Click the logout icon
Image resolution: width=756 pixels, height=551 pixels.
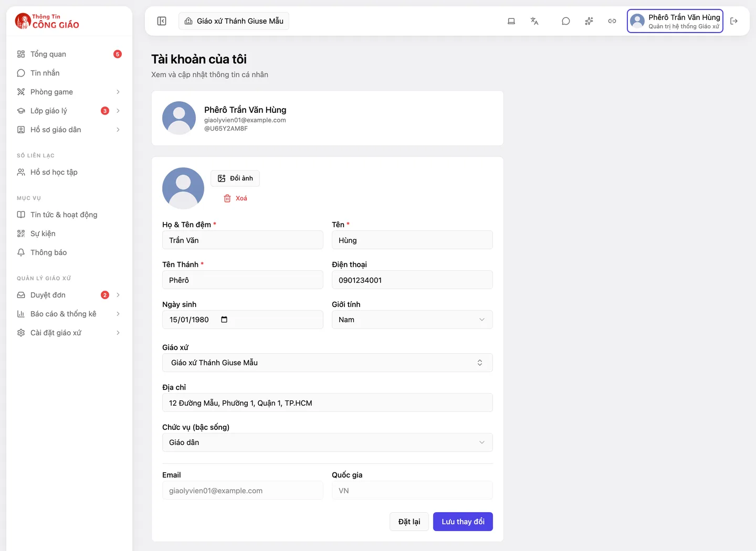point(734,21)
